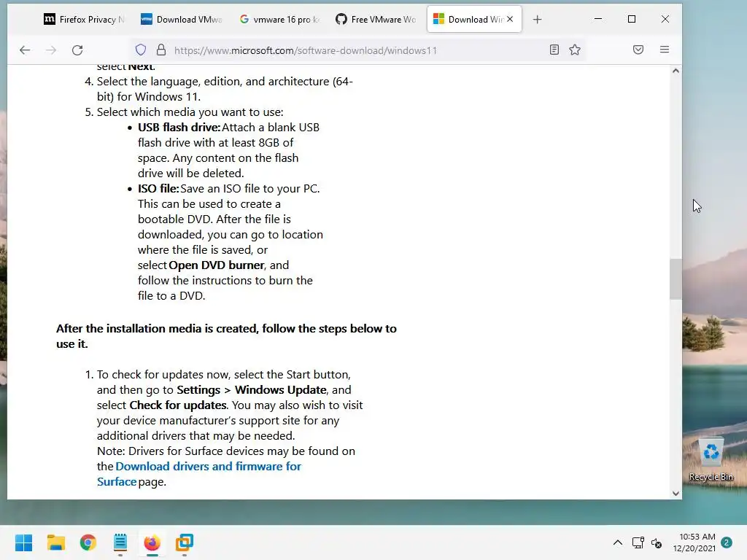Click the 'Open DVD burner' text
747x560 pixels.
point(216,265)
